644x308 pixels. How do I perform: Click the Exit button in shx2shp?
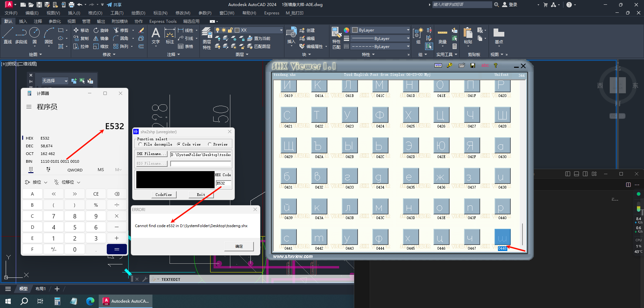(x=201, y=195)
